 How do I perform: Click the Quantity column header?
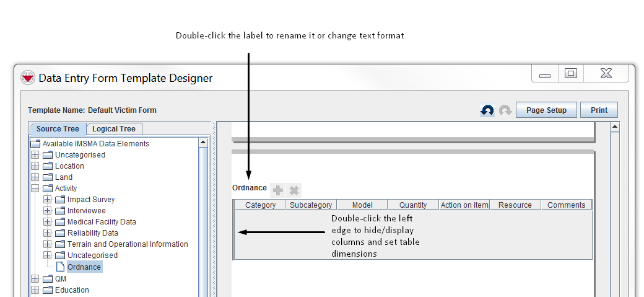[x=413, y=205]
